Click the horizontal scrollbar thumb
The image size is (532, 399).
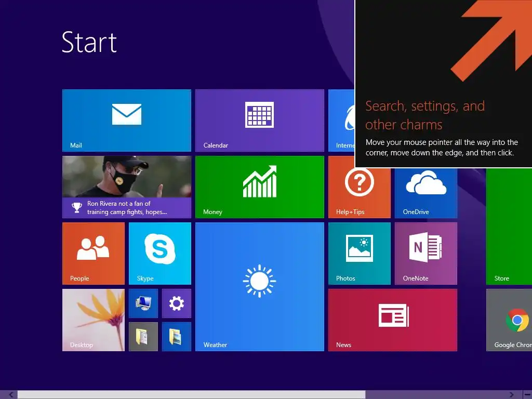point(191,395)
